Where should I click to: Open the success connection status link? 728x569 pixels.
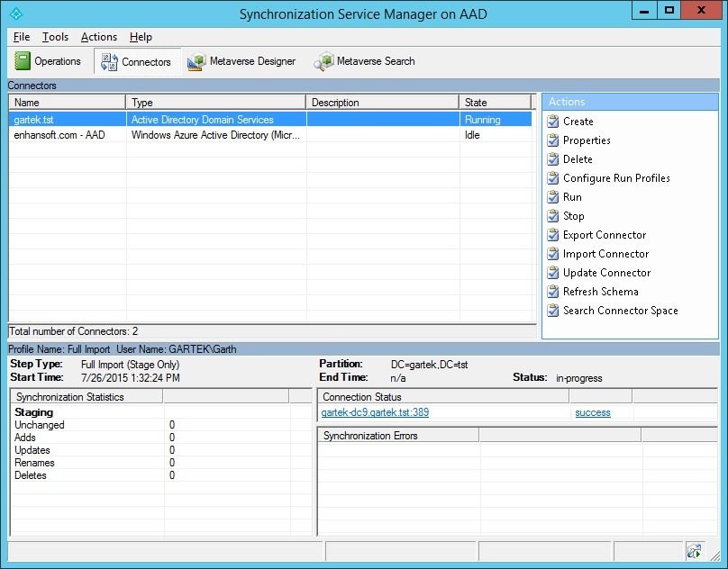593,412
